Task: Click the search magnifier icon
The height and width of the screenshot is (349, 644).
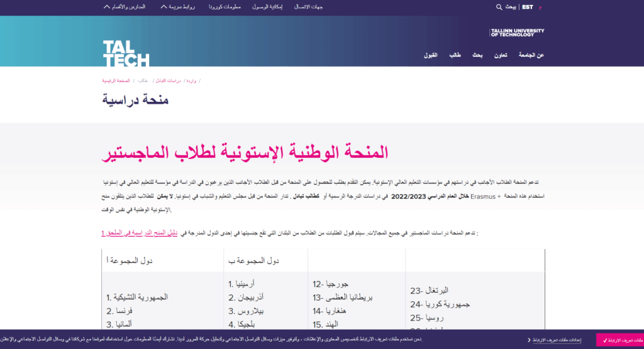Action: click(499, 7)
